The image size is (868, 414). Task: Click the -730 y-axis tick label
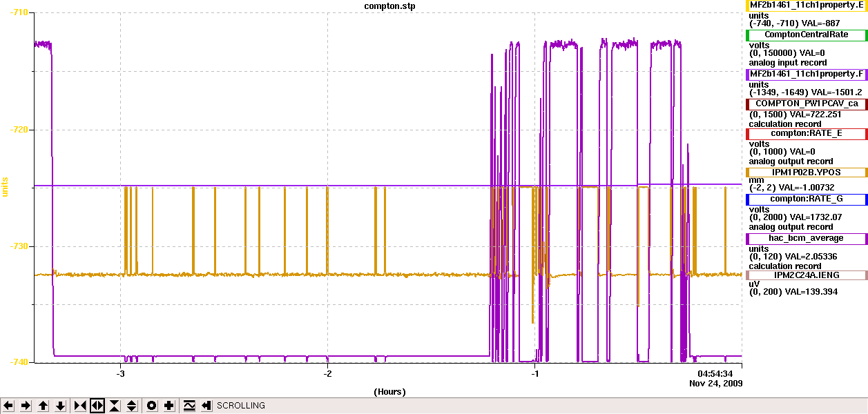[19, 246]
